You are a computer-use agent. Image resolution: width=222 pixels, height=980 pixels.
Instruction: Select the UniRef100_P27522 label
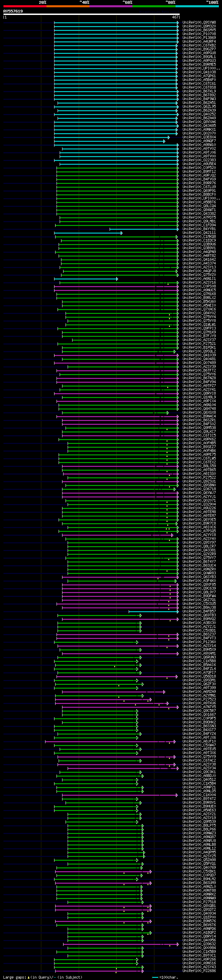tap(199, 478)
